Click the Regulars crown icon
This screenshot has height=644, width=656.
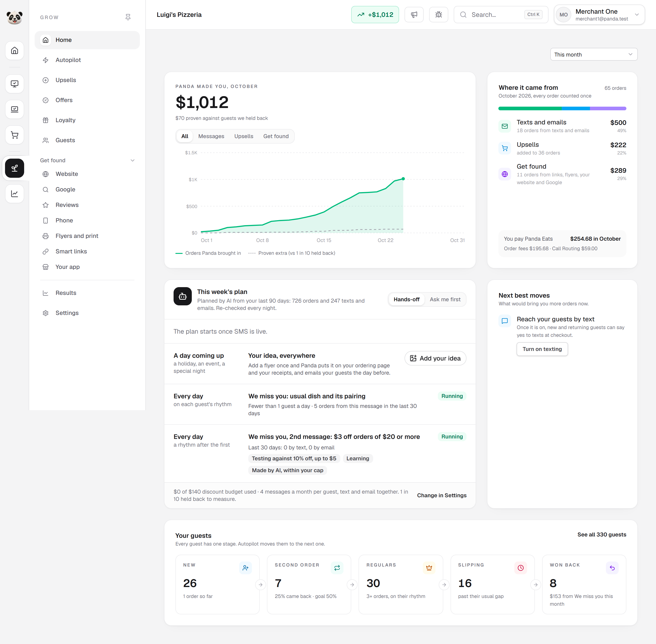pos(429,568)
